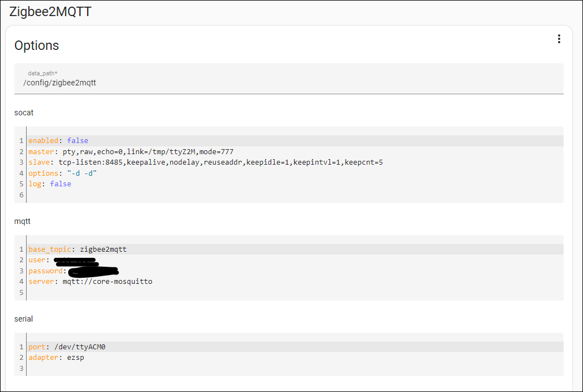
Task: Click the redacted password value field
Action: (x=94, y=271)
